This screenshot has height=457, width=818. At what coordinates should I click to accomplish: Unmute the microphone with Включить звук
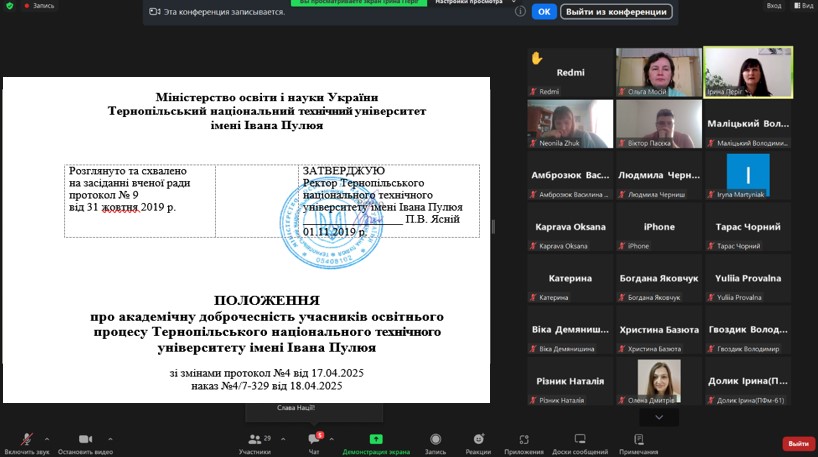point(25,441)
